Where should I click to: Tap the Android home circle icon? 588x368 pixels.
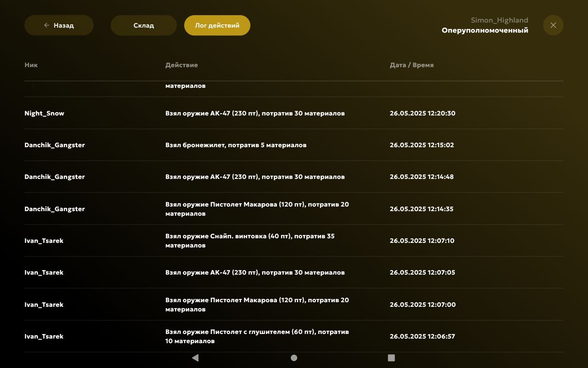click(x=294, y=358)
